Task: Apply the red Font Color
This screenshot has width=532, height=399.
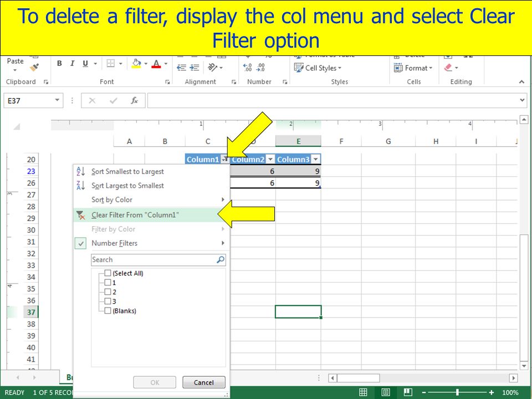Action: (x=156, y=64)
